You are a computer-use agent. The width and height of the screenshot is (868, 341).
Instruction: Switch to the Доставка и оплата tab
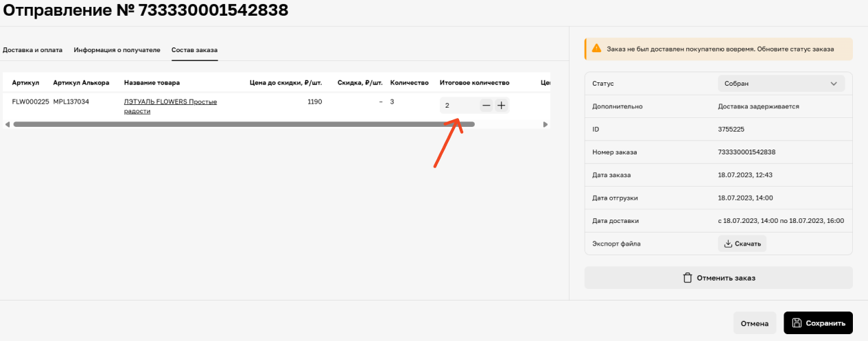[33, 50]
